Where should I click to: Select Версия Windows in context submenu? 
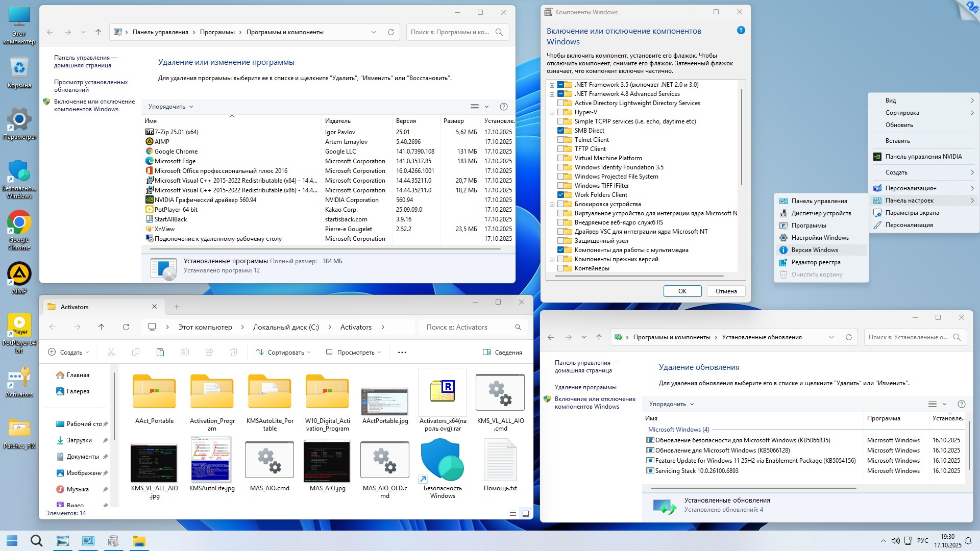(815, 250)
